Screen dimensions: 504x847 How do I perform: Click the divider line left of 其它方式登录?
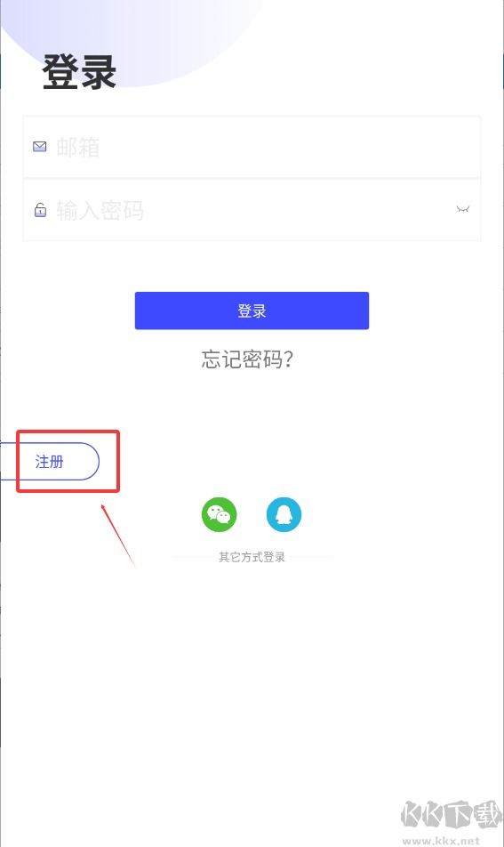195,557
